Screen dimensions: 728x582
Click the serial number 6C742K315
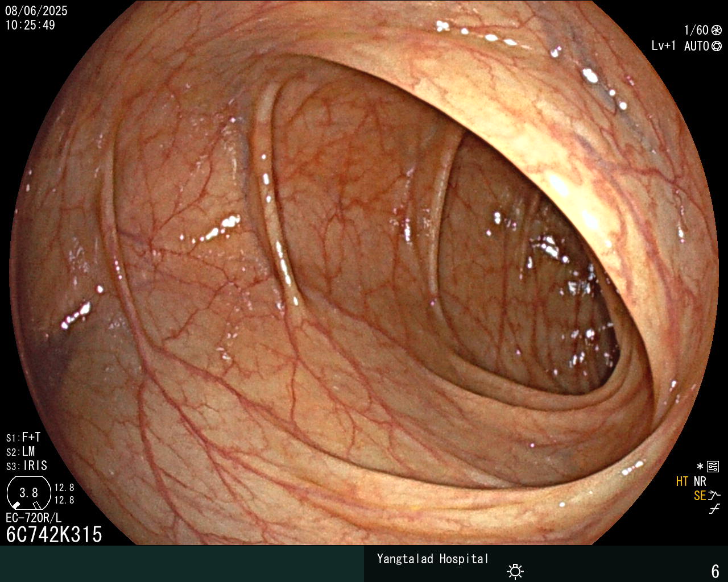tap(54, 534)
